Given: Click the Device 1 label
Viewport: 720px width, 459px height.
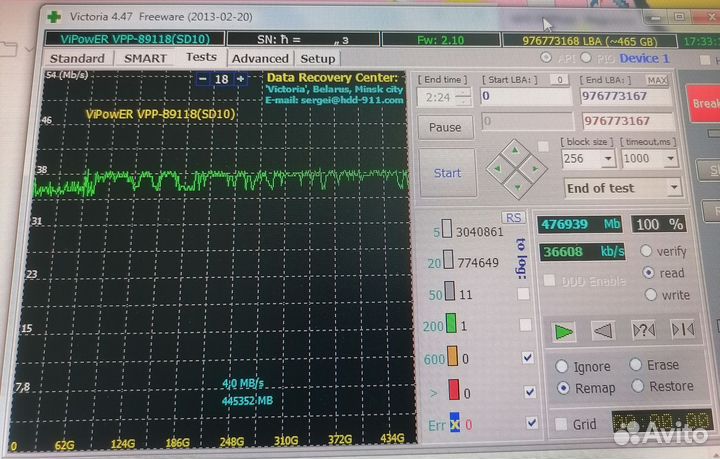Looking at the screenshot, I should tap(644, 59).
